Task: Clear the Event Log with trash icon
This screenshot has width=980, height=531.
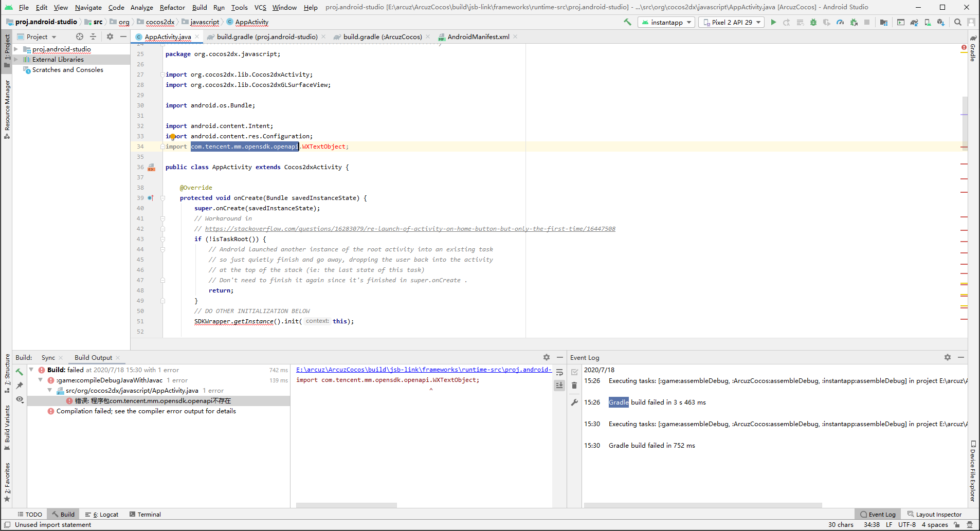Action: pos(574,385)
